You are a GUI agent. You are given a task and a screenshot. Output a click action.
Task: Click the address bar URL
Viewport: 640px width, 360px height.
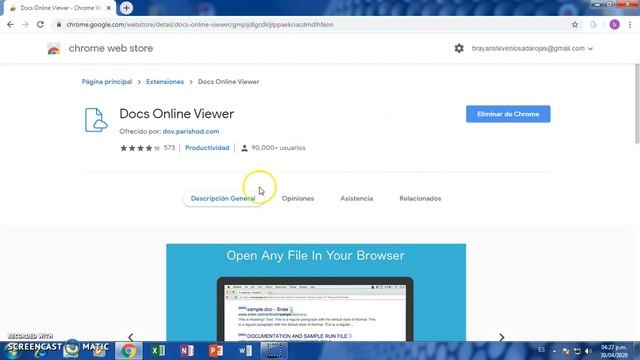click(200, 24)
